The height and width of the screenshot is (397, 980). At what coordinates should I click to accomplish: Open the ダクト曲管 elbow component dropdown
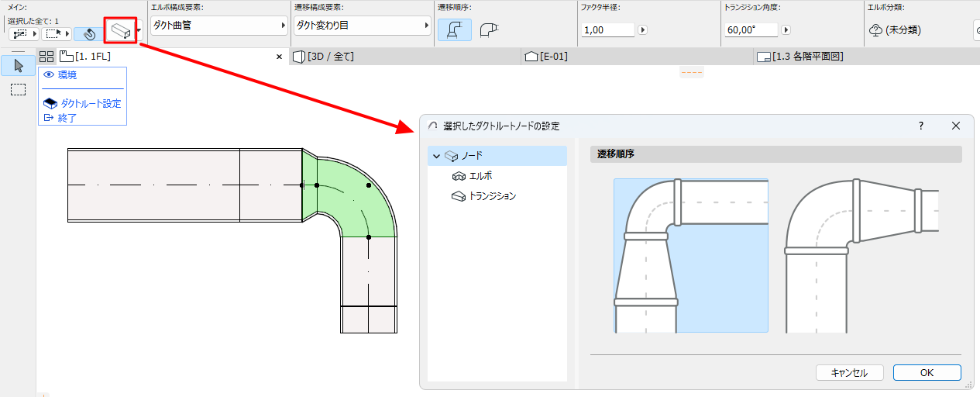[x=218, y=26]
